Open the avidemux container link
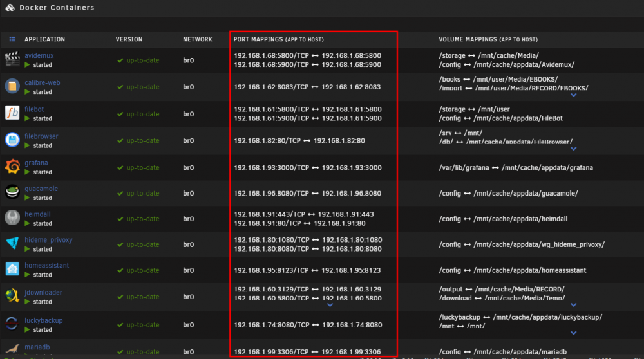The width and height of the screenshot is (644, 359). (39, 55)
